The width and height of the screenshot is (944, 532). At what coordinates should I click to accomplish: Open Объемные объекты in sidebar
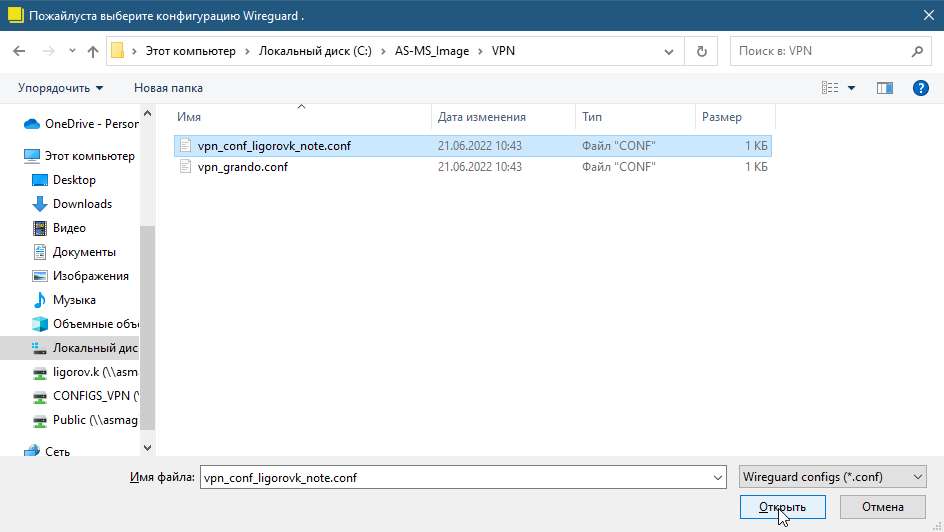point(85,324)
